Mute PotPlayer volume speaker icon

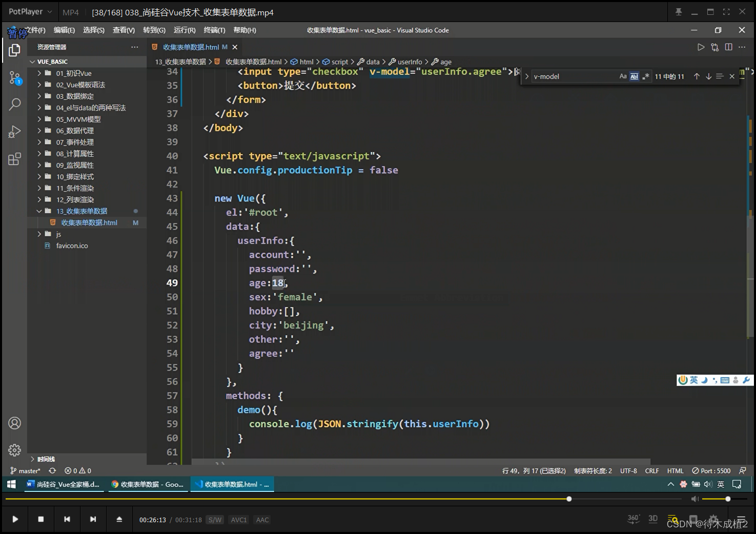pos(694,499)
